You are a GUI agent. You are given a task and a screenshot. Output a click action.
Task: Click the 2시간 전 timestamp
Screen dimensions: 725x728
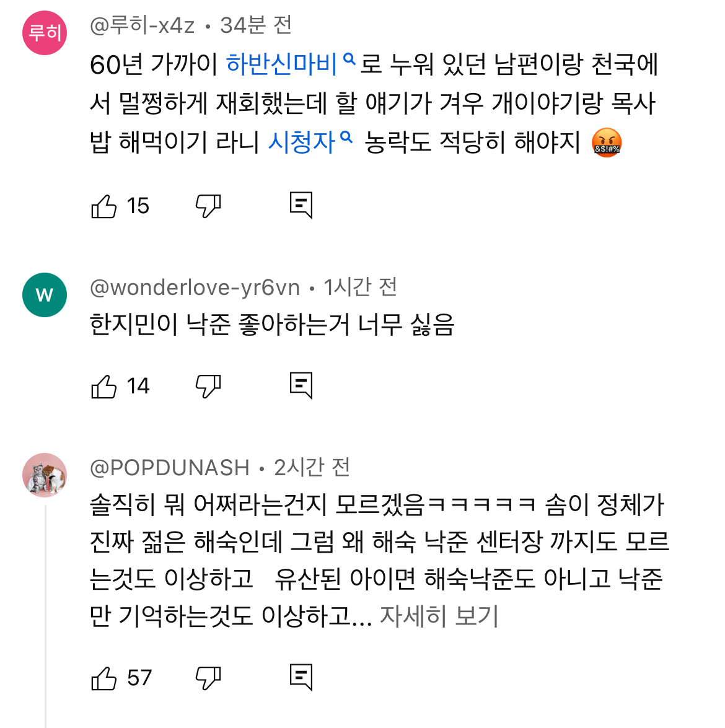[x=312, y=468]
